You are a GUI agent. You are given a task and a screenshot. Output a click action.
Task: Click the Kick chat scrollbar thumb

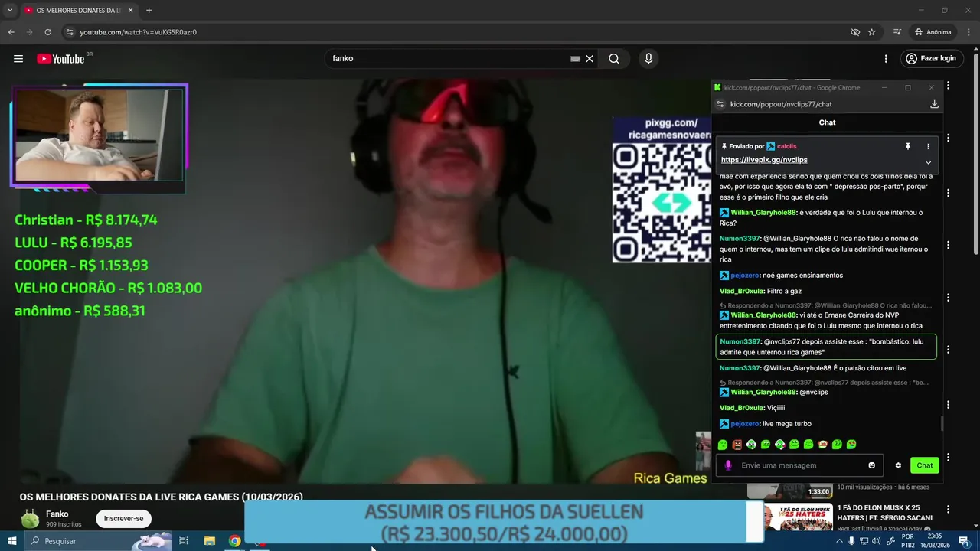coord(942,423)
